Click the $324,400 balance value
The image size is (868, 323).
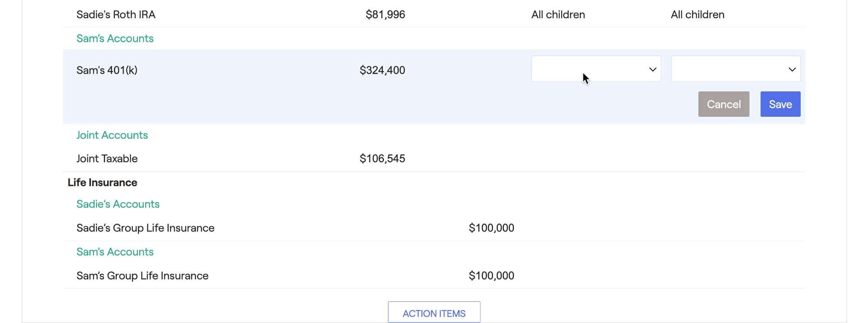(382, 70)
